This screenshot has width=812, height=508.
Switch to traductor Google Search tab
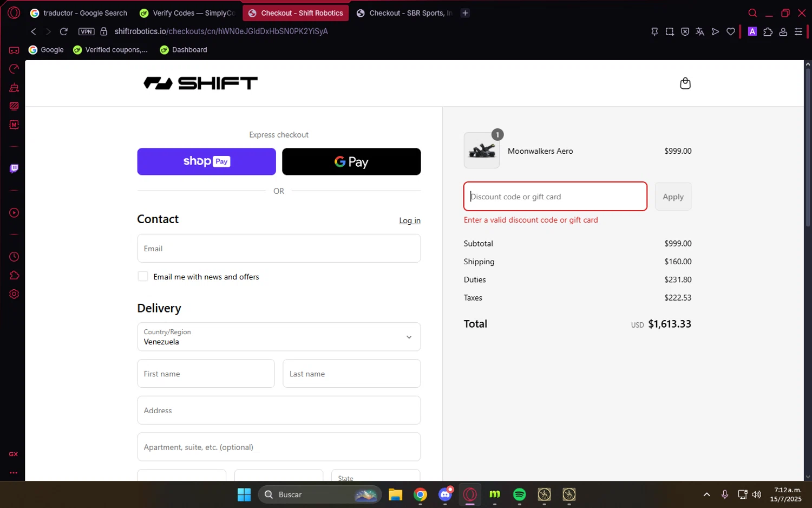79,13
